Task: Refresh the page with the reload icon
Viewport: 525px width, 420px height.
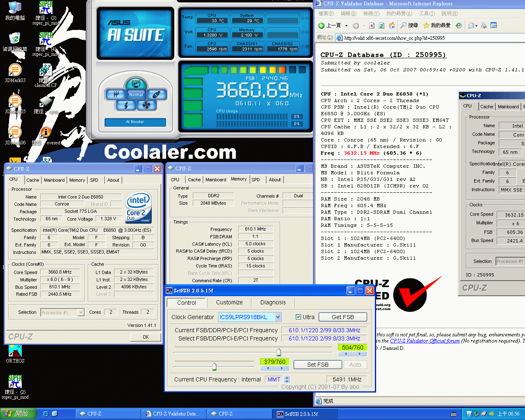Action: (x=381, y=25)
